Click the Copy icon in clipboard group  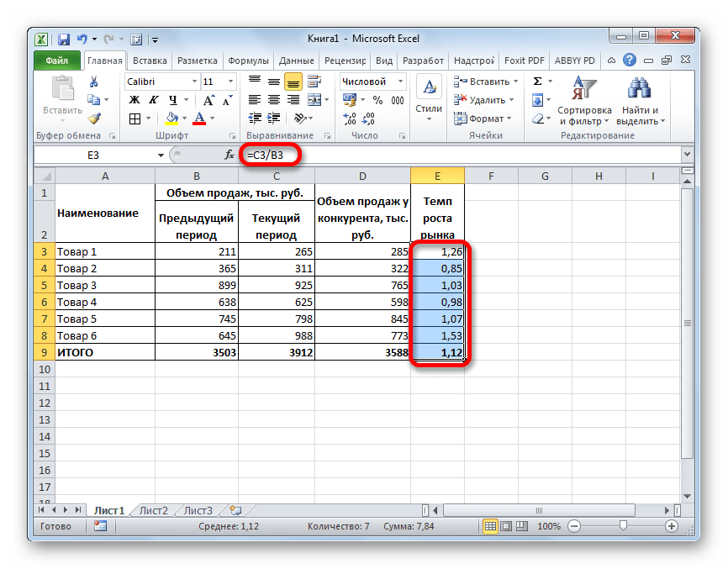[94, 100]
